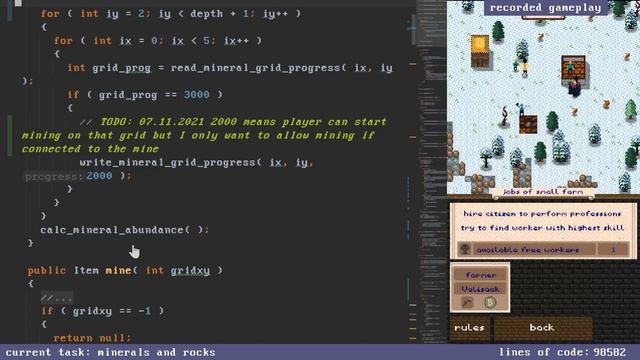Select the worker named Volisack

pyautogui.click(x=480, y=289)
